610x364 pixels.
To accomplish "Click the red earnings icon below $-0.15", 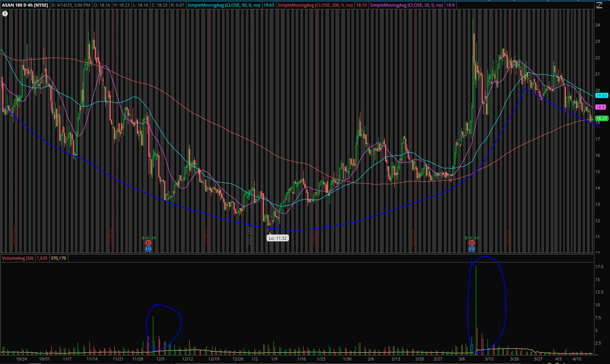I will pyautogui.click(x=472, y=243).
